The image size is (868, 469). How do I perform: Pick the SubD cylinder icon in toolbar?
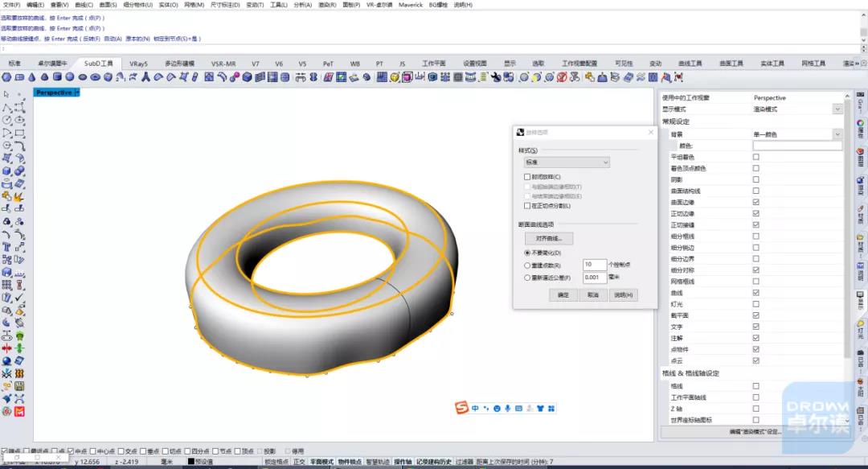pyautogui.click(x=57, y=77)
